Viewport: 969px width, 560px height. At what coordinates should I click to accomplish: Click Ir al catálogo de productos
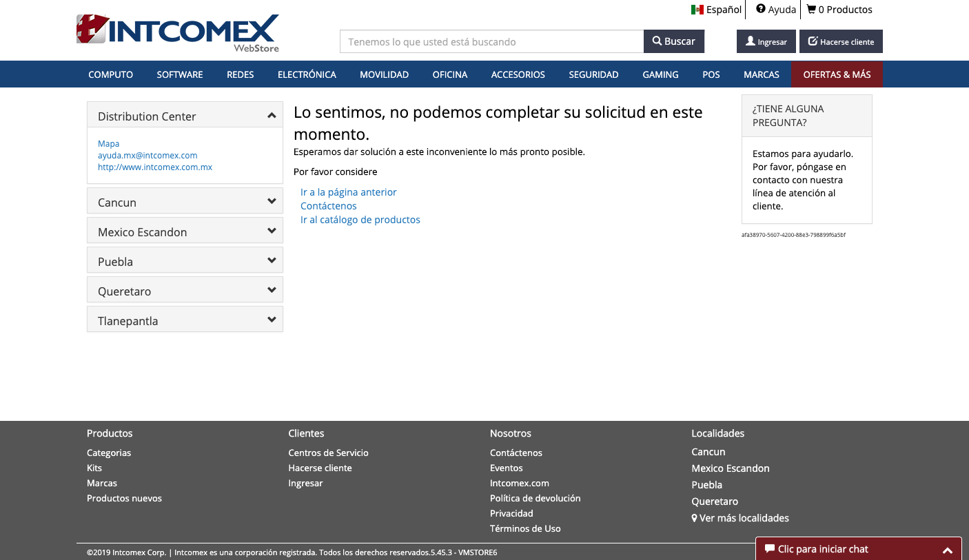click(x=360, y=220)
